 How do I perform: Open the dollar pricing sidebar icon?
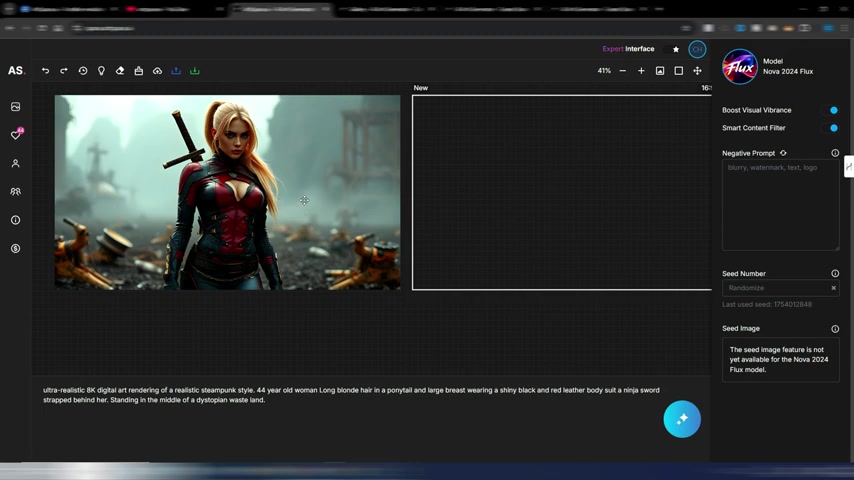[x=15, y=248]
